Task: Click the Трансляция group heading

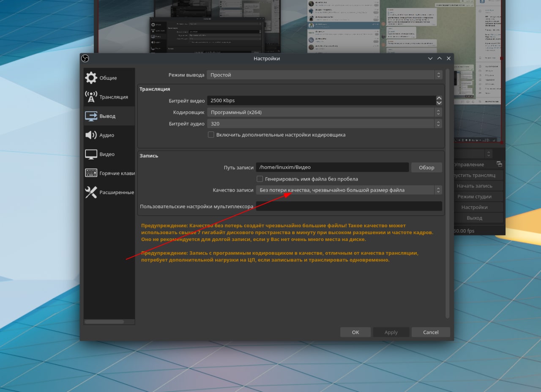Action: pyautogui.click(x=155, y=89)
